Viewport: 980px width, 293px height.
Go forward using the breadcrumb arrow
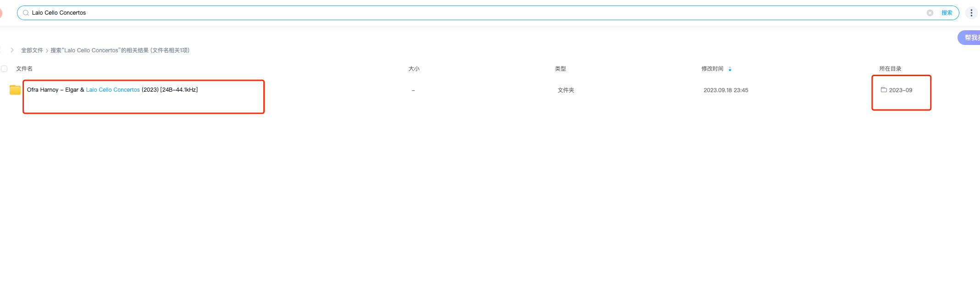12,50
